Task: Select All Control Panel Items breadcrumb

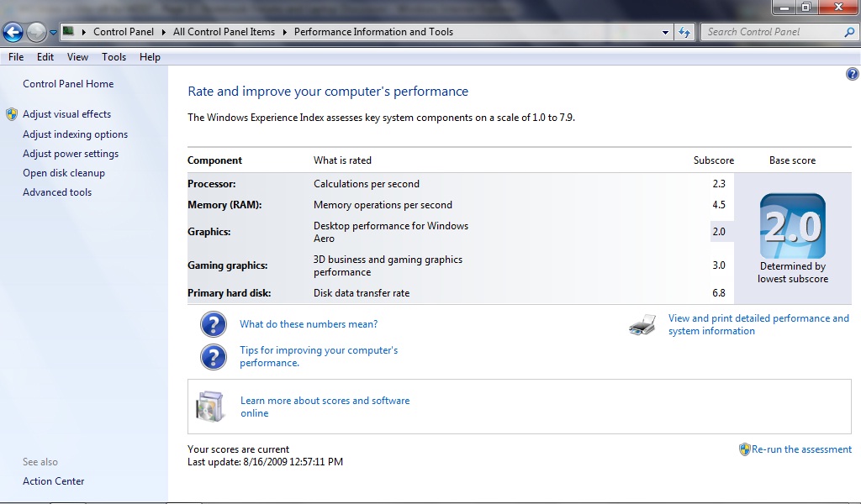Action: coord(224,32)
